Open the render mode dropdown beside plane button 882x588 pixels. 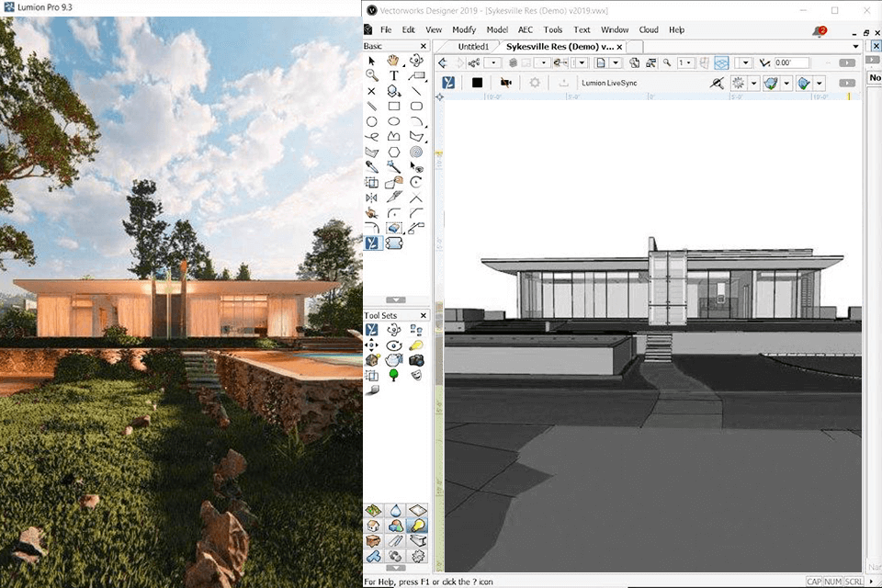click(745, 63)
